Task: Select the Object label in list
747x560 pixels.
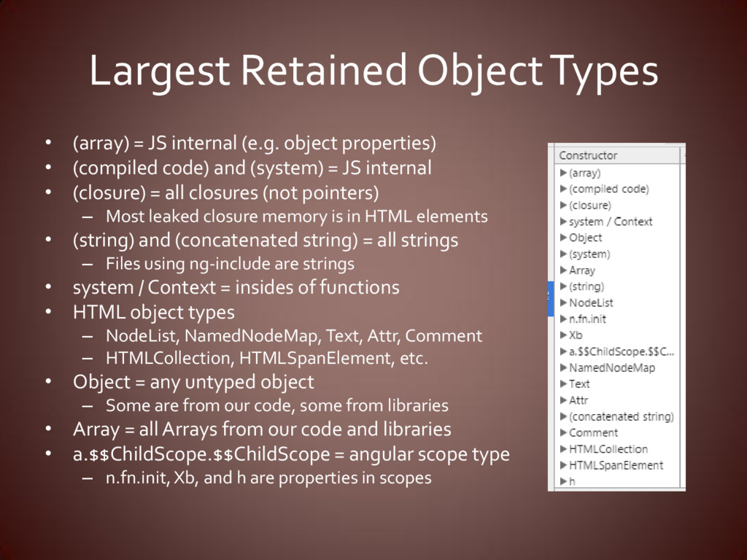Action: pyautogui.click(x=586, y=238)
